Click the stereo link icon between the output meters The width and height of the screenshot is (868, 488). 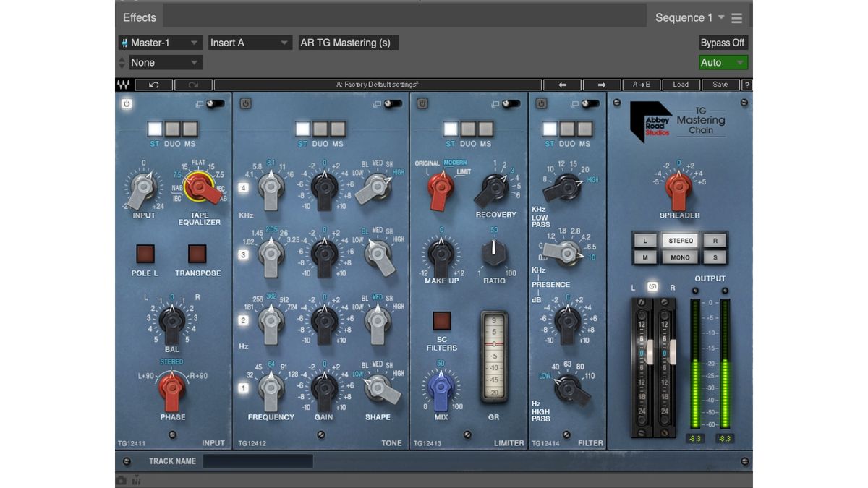(x=652, y=286)
